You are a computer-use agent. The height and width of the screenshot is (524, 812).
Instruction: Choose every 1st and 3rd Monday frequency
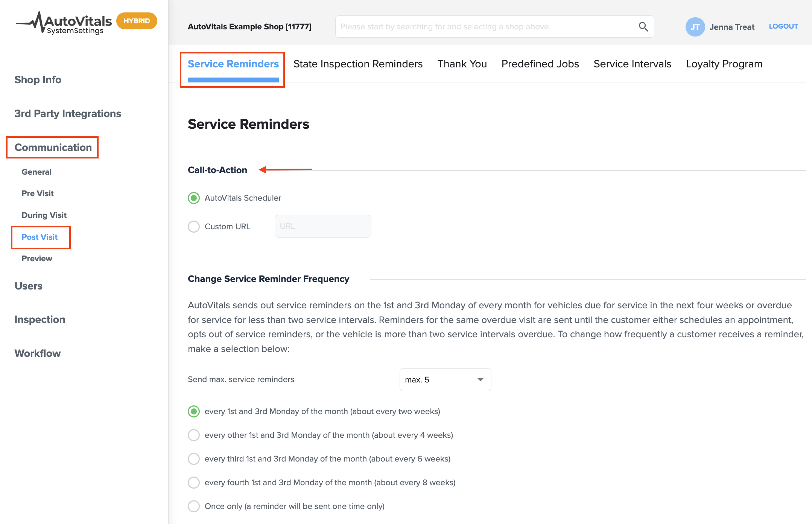point(194,411)
